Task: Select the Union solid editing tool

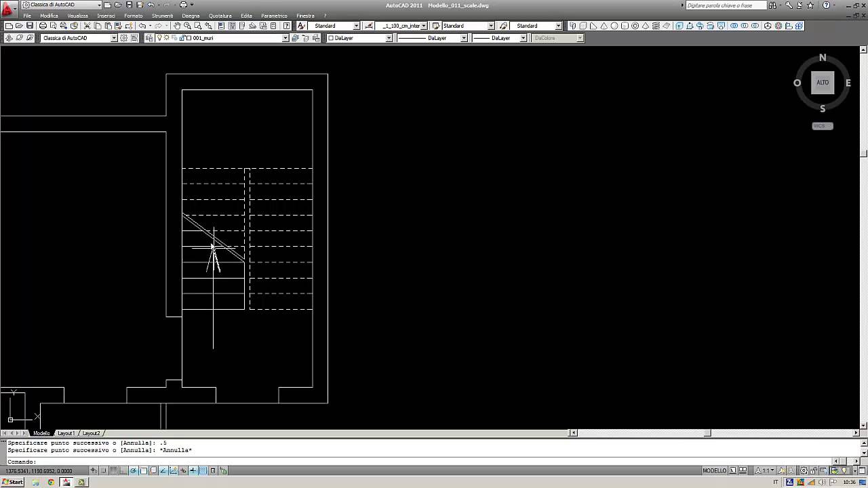Action: [734, 26]
